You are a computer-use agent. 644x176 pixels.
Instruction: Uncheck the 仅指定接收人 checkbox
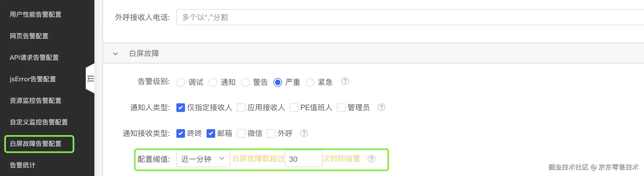[181, 108]
